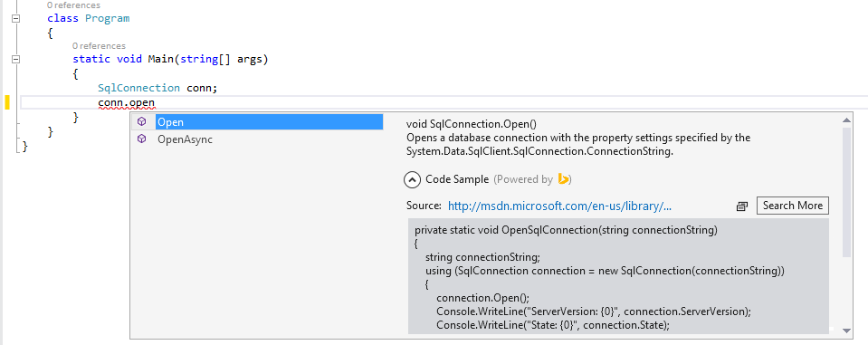The width and height of the screenshot is (868, 345).
Task: Click the yellow change marker in the margin
Action: 7,102
